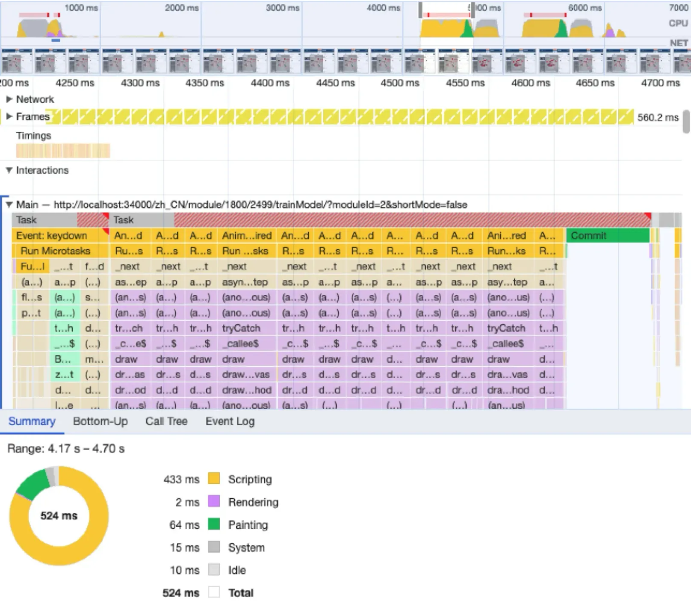Collapse the Main thread track
Image resolution: width=691 pixels, height=616 pixels.
coord(9,204)
